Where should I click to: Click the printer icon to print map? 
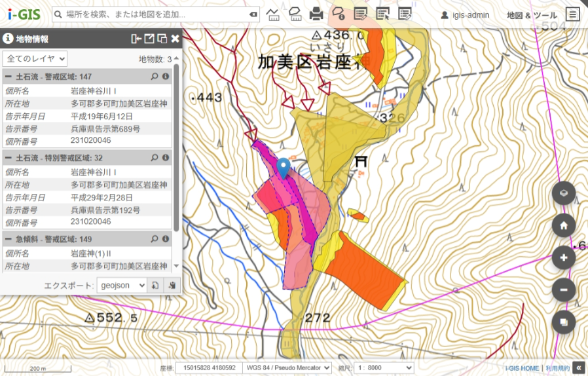point(316,14)
